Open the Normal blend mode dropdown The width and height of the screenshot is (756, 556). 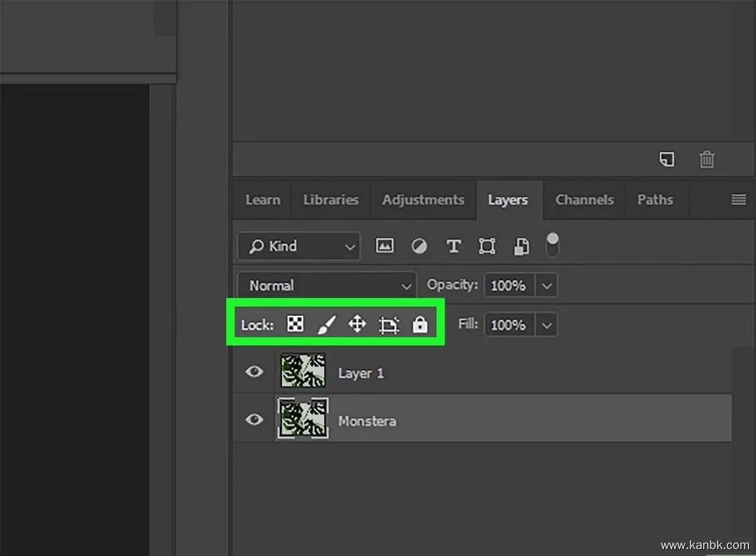[326, 286]
